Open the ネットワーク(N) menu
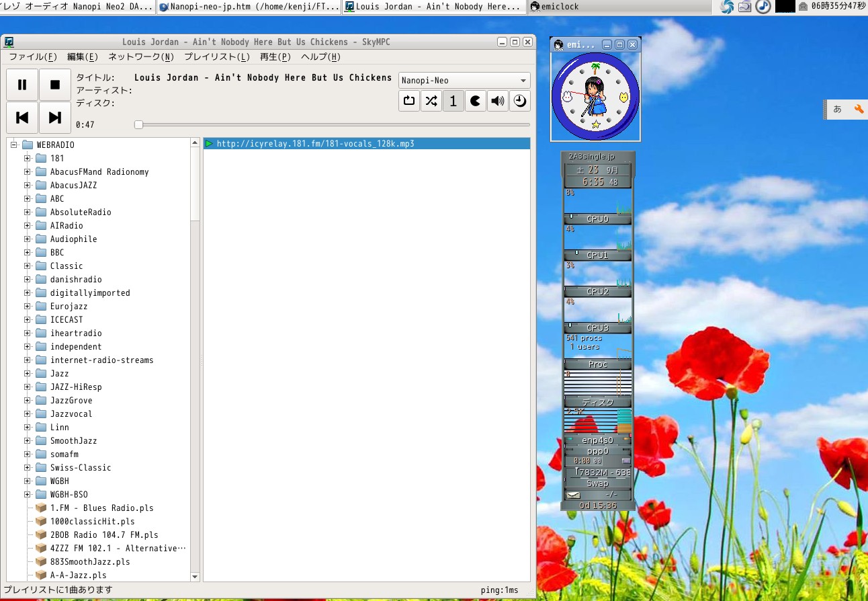Screen dimensions: 868x601 (141, 57)
